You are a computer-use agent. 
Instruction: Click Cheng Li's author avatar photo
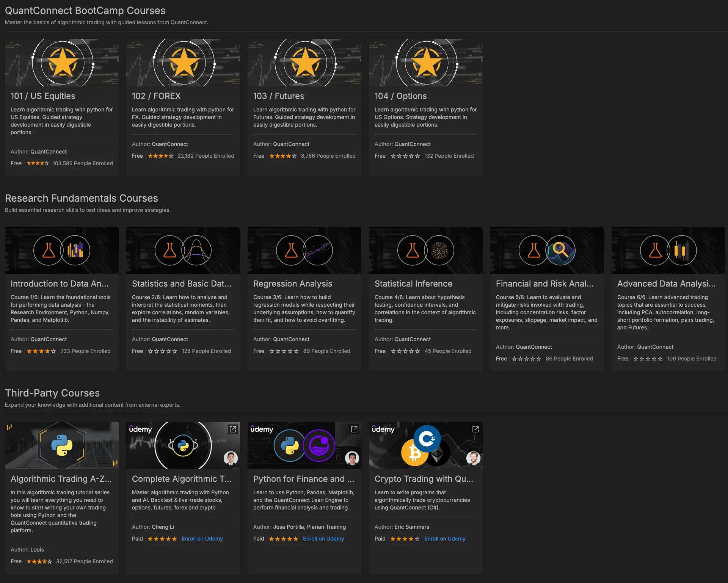231,458
